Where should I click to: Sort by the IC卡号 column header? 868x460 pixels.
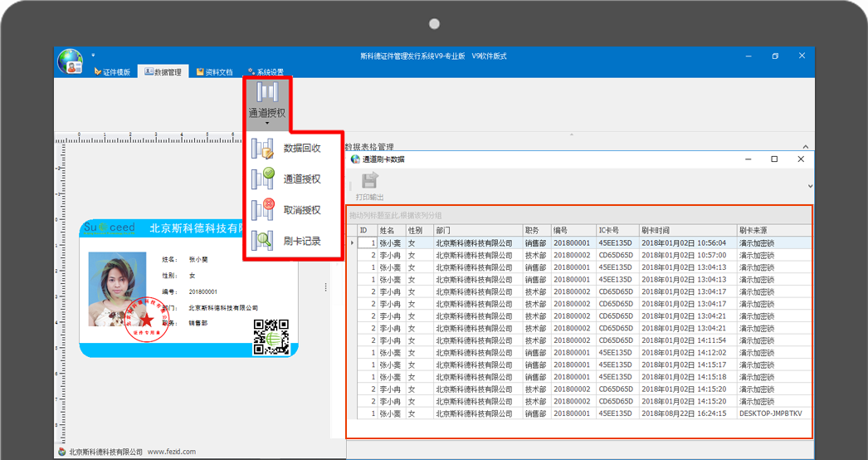(x=617, y=230)
